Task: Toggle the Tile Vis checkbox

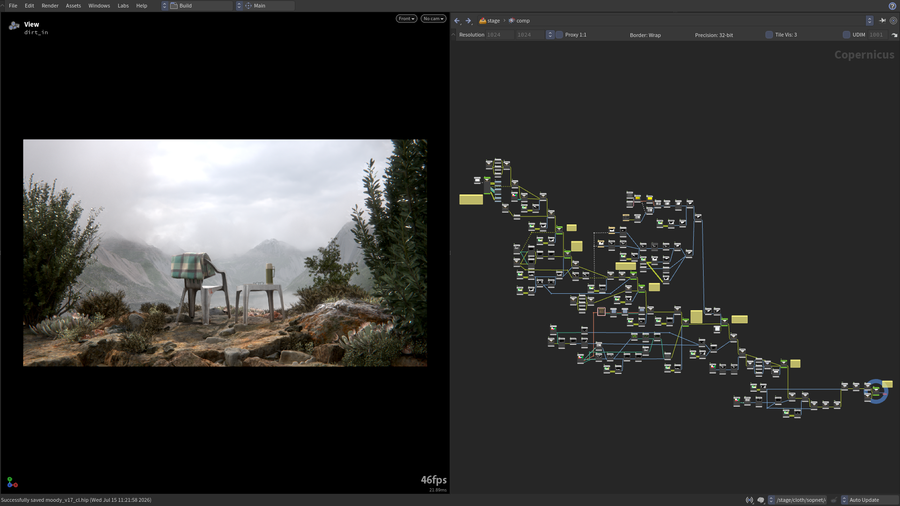Action: (769, 35)
